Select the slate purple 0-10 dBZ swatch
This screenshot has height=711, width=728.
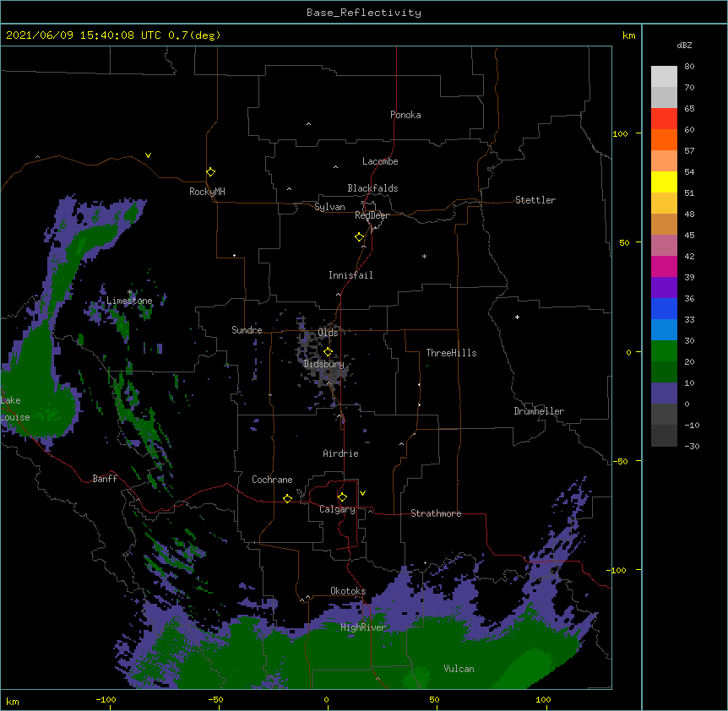tap(664, 393)
